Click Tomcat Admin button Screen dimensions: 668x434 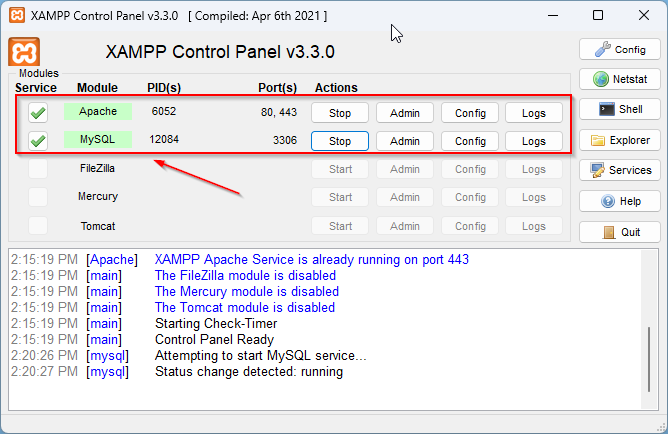405,226
